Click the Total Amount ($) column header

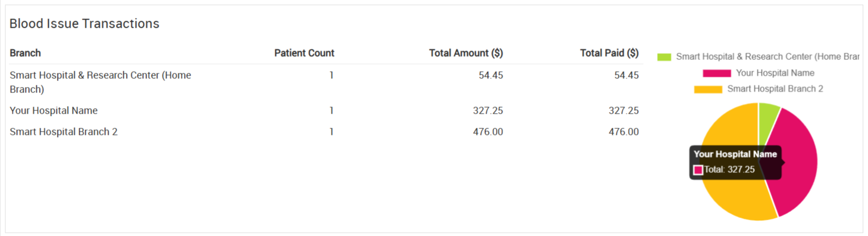466,53
